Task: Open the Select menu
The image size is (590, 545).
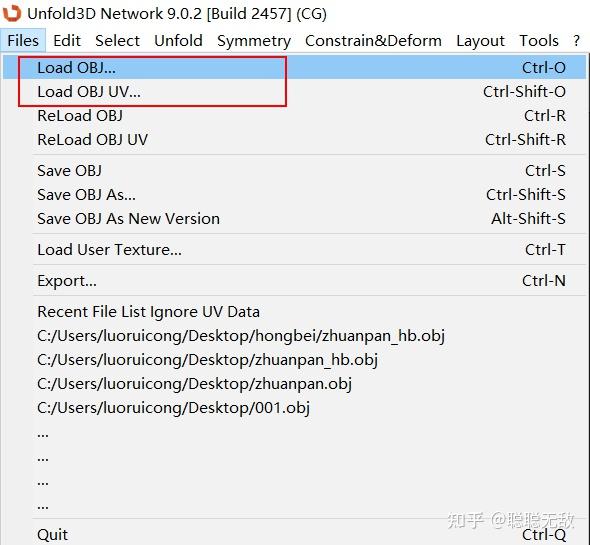Action: click(117, 41)
